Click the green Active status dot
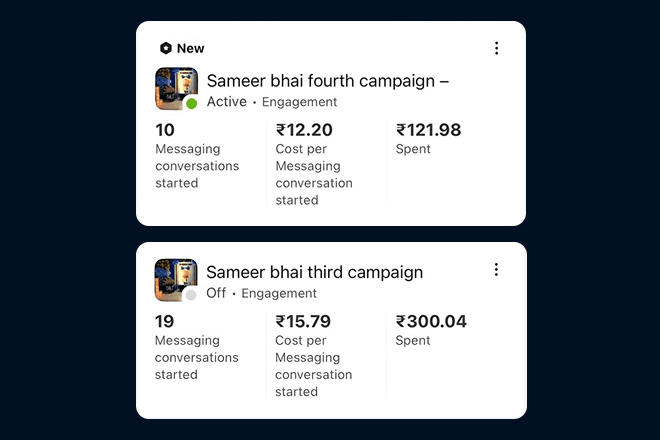The image size is (660, 440). click(x=192, y=104)
